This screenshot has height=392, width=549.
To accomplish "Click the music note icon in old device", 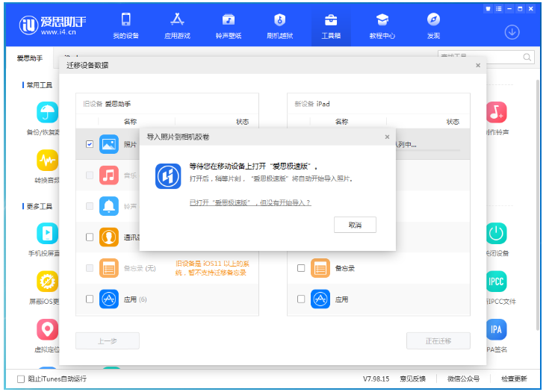I will (109, 175).
